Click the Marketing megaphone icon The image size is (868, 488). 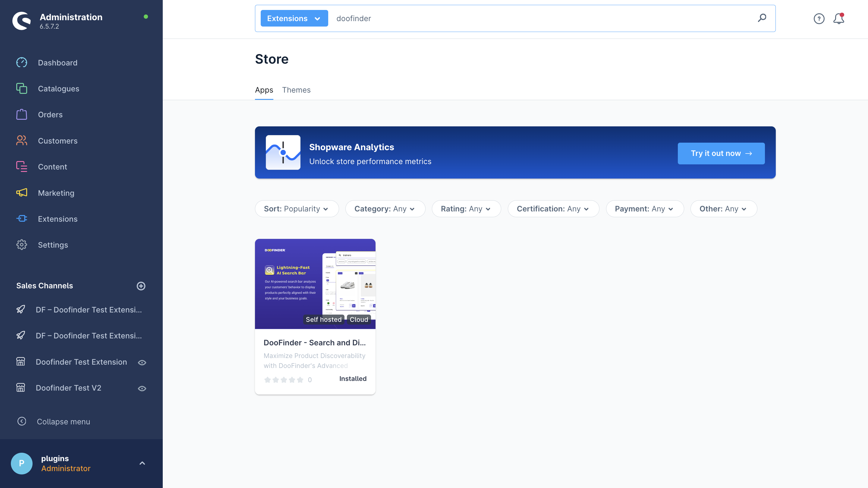coord(22,193)
